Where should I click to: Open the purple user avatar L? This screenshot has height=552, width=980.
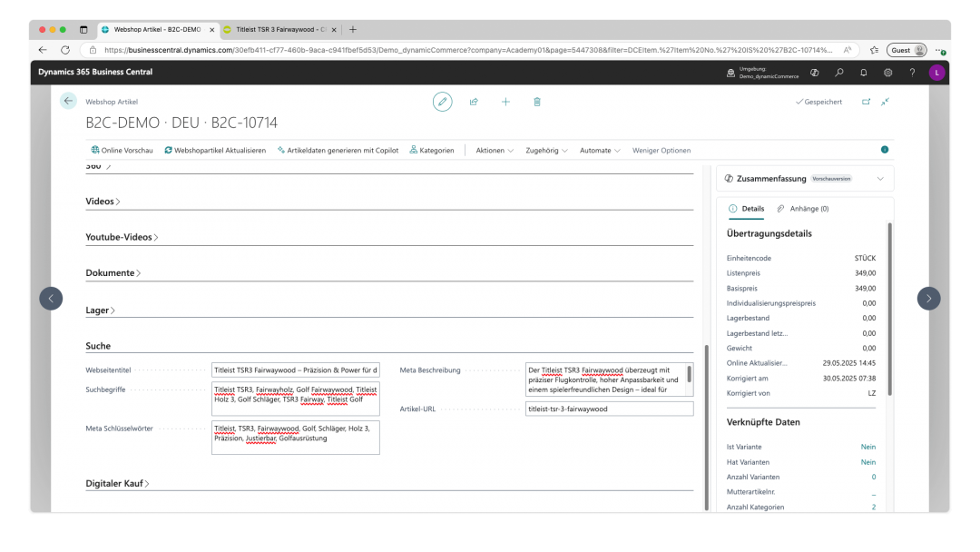(936, 73)
